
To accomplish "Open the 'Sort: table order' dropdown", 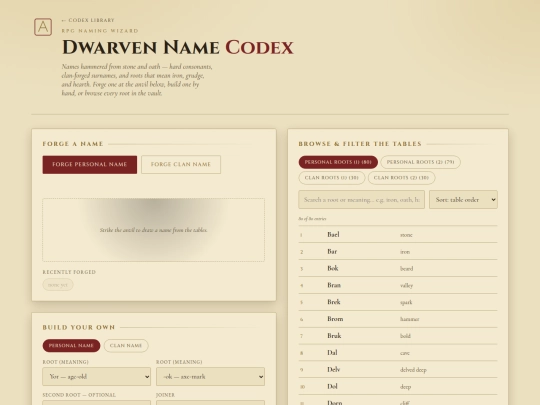I will tap(463, 200).
